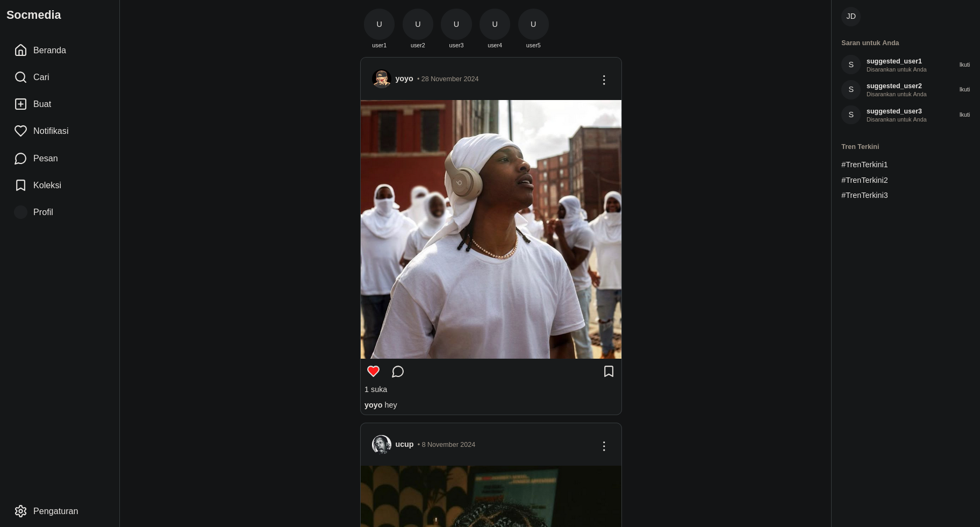Open the three-dot menu on yoyo's post
Screen dimensions: 980x527
[x=604, y=80]
